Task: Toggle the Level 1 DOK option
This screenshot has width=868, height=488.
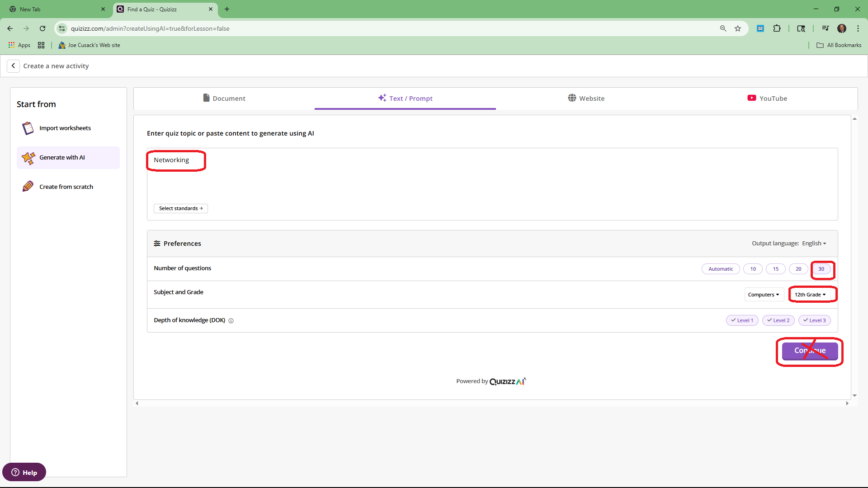Action: pyautogui.click(x=742, y=320)
